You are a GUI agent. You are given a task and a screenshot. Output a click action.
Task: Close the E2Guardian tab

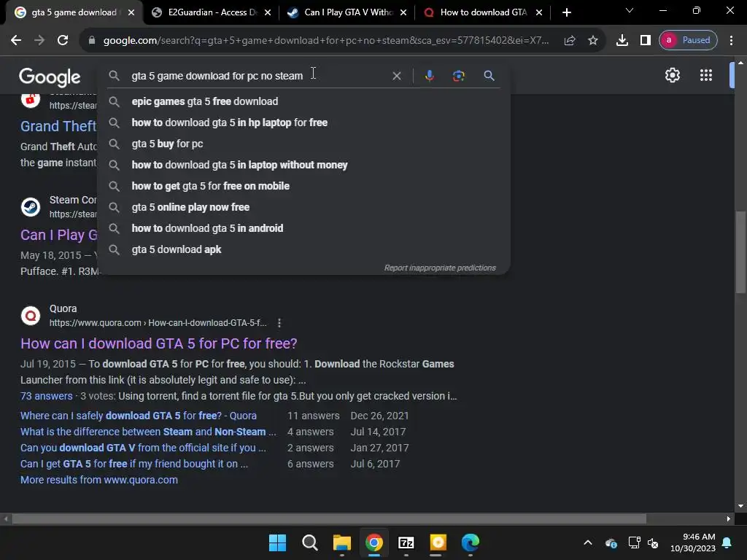pyautogui.click(x=268, y=13)
